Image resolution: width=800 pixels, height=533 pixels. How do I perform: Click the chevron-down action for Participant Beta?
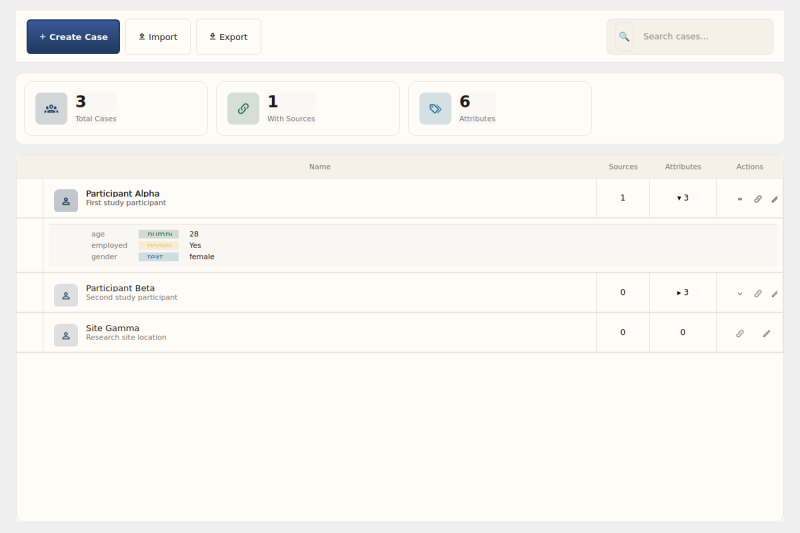[x=740, y=294]
